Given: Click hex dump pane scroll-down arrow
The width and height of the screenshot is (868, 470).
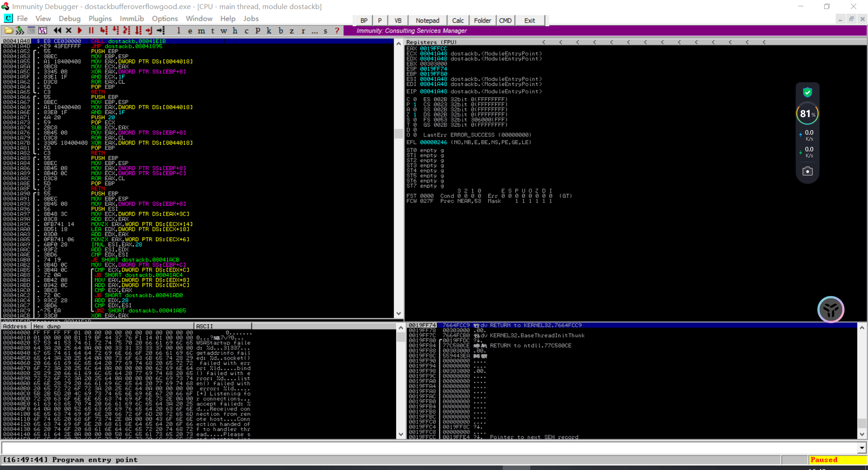Looking at the screenshot, I should [x=401, y=434].
